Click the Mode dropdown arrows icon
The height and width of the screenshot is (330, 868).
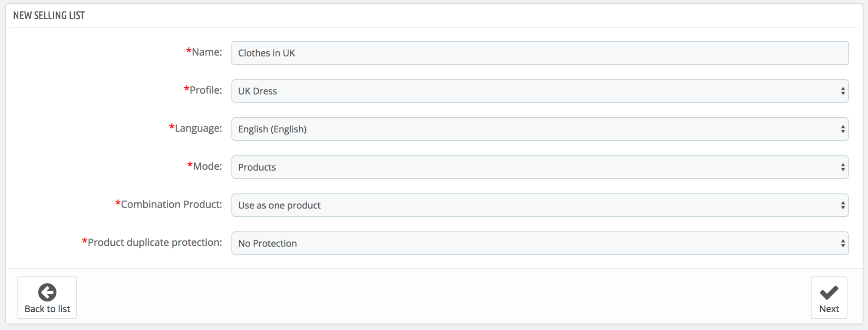pos(842,167)
